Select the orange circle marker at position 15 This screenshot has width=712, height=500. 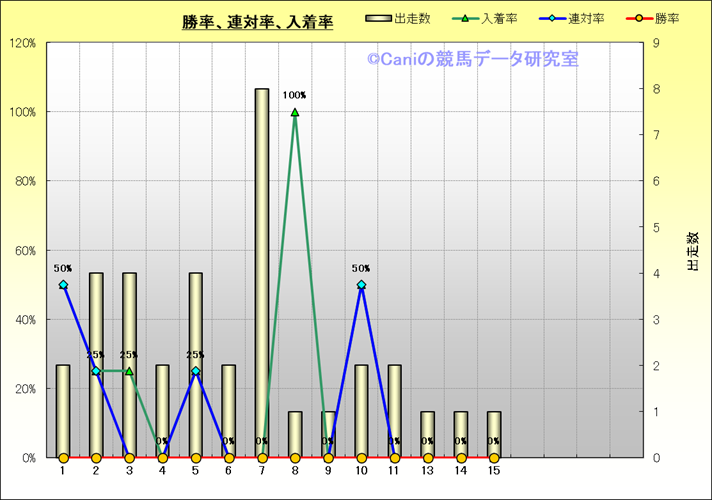pyautogui.click(x=494, y=458)
